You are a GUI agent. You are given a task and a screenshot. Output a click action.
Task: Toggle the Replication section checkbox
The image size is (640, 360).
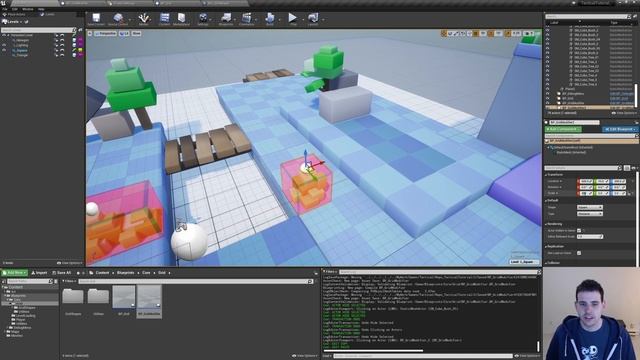[579, 253]
